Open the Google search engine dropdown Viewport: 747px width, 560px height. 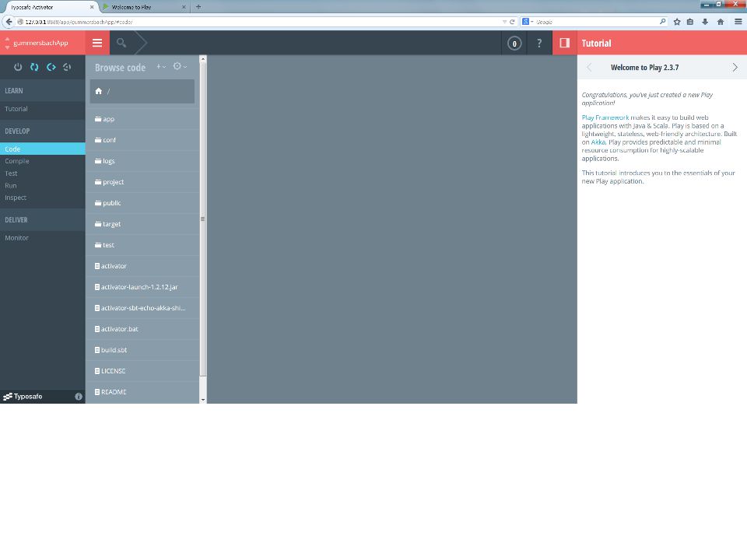528,22
